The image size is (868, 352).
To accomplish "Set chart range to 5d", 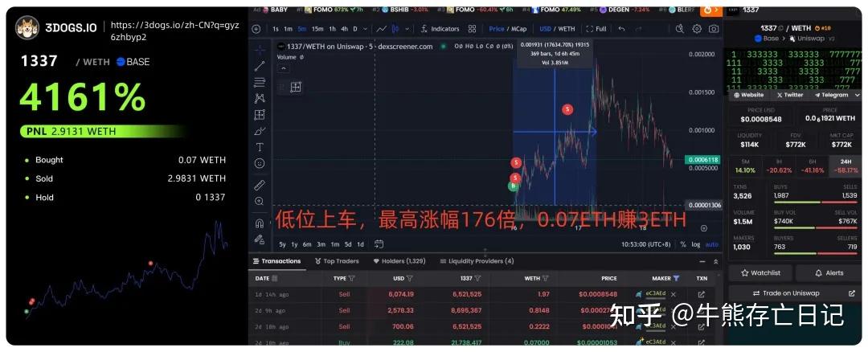I will (x=348, y=244).
